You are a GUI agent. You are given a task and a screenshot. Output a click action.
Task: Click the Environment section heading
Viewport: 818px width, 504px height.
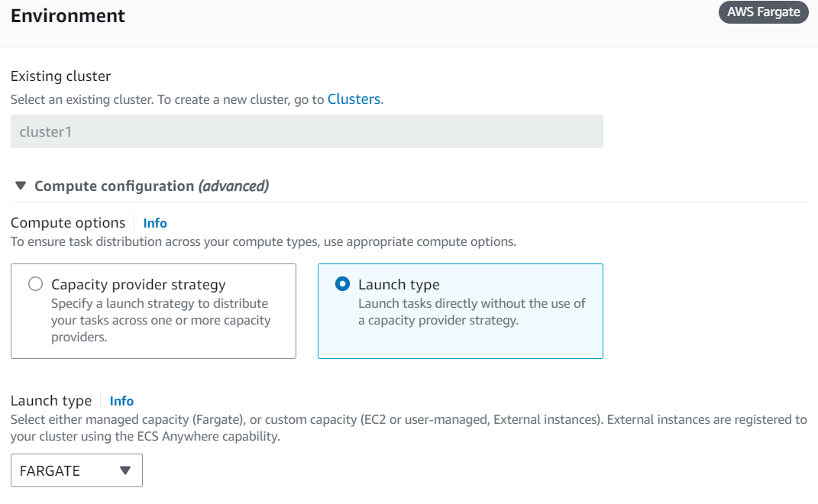[x=68, y=16]
